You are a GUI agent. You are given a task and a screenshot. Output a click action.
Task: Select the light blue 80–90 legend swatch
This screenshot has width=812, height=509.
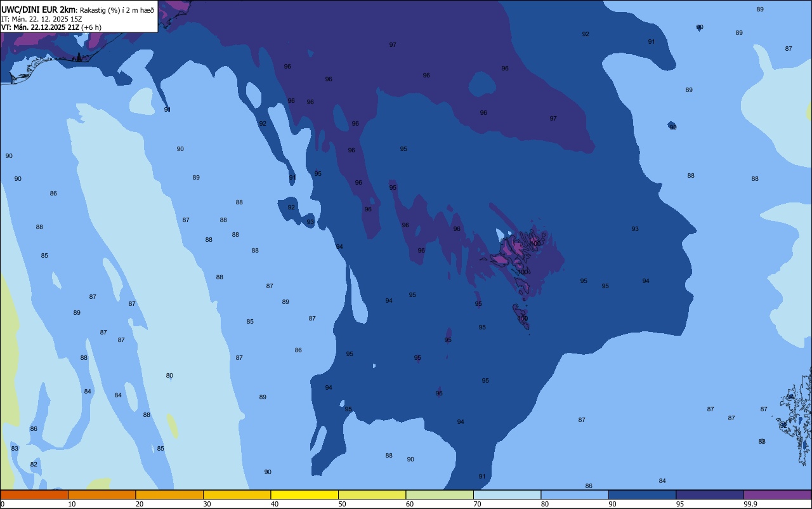[x=575, y=494]
